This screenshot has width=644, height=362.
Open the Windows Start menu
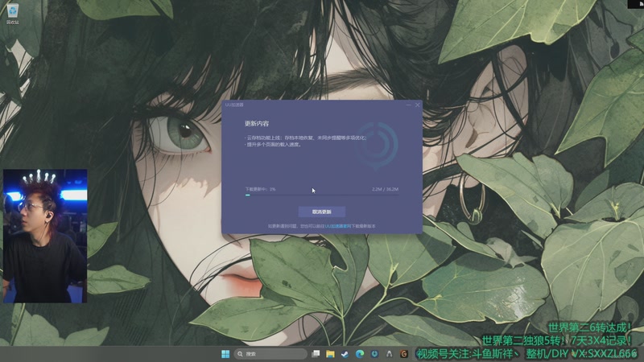pyautogui.click(x=225, y=354)
